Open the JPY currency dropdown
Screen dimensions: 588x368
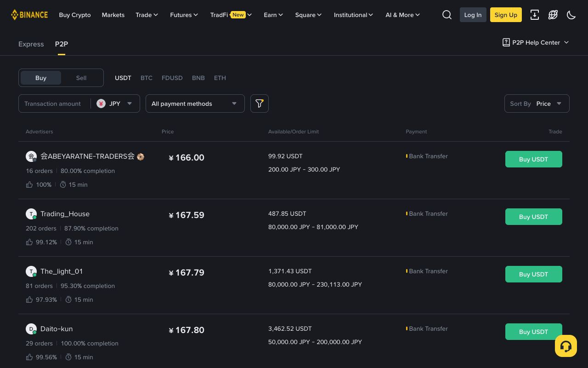point(115,103)
